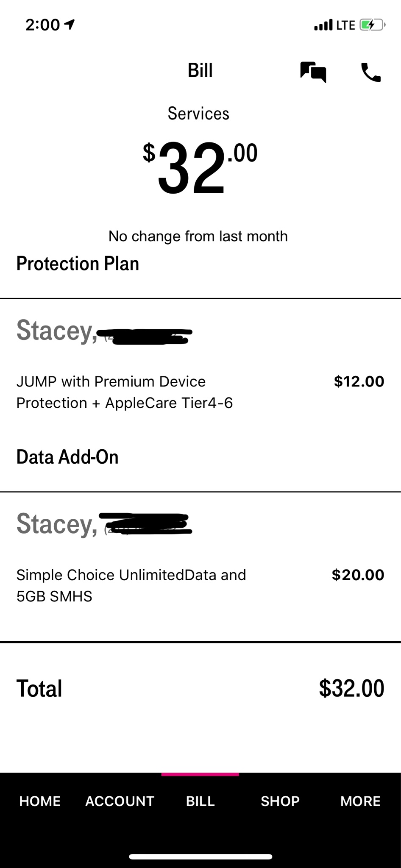Viewport: 401px width, 868px height.
Task: Tap the $12.00 protection plan charge
Action: pyautogui.click(x=359, y=381)
